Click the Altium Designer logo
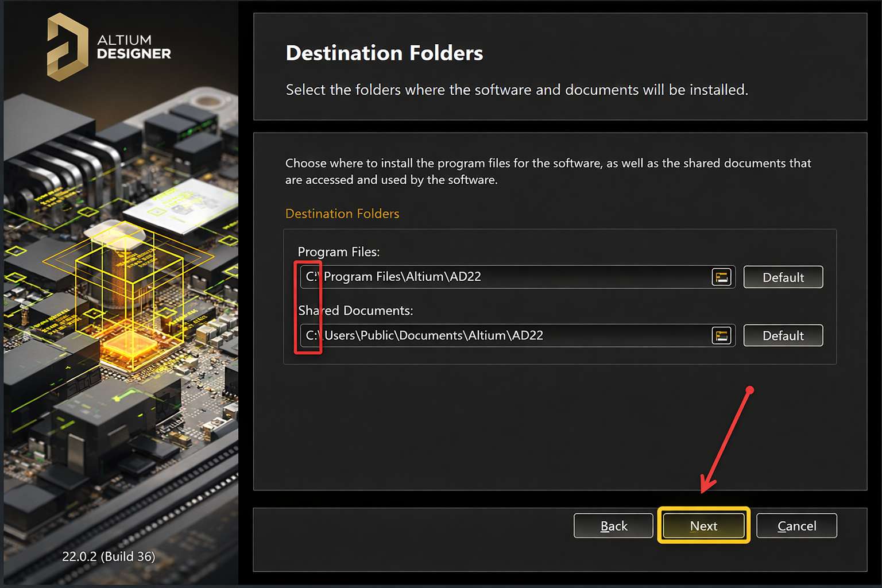 109,47
